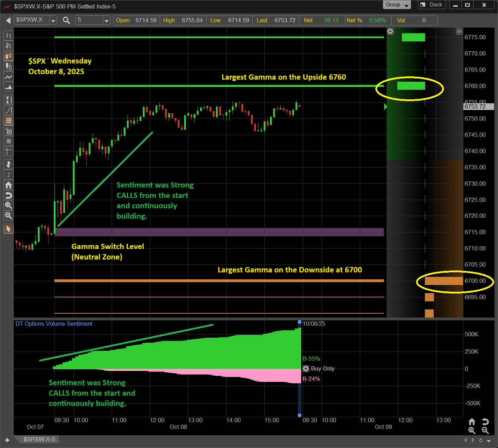498x448 pixels.
Task: Toggle the chart grid lines button
Action: [8, 121]
